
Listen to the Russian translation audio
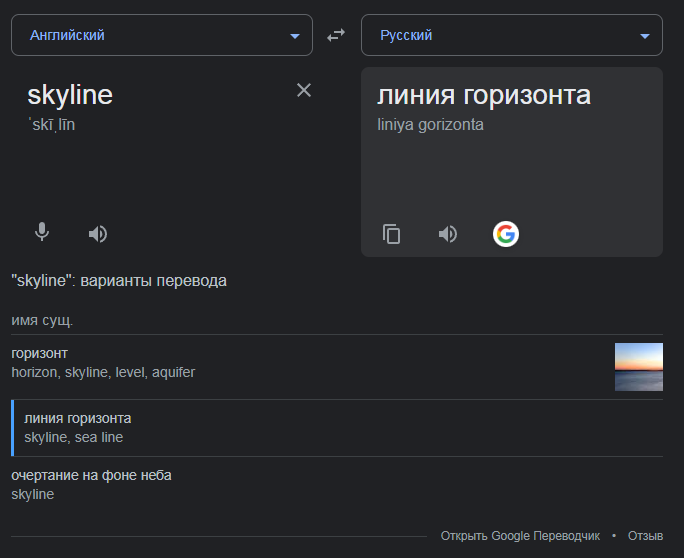click(448, 234)
